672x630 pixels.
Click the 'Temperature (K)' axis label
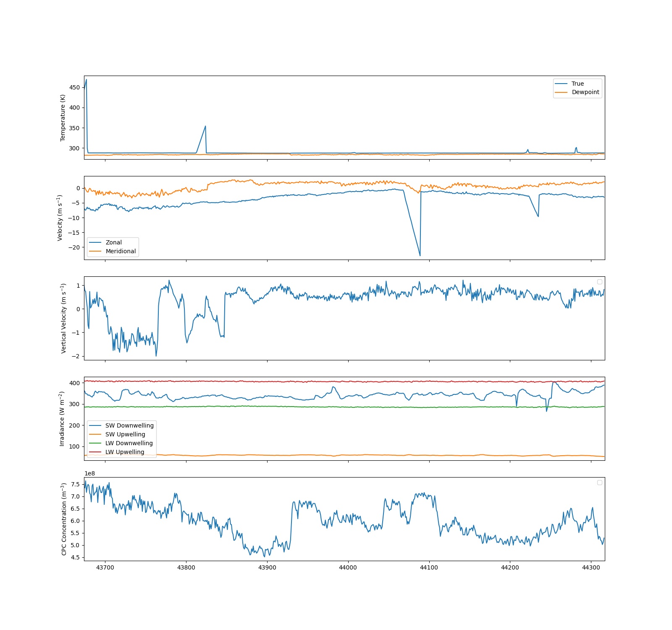tap(63, 118)
